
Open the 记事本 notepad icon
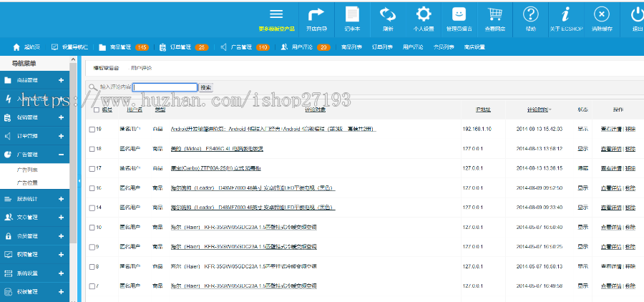click(352, 14)
